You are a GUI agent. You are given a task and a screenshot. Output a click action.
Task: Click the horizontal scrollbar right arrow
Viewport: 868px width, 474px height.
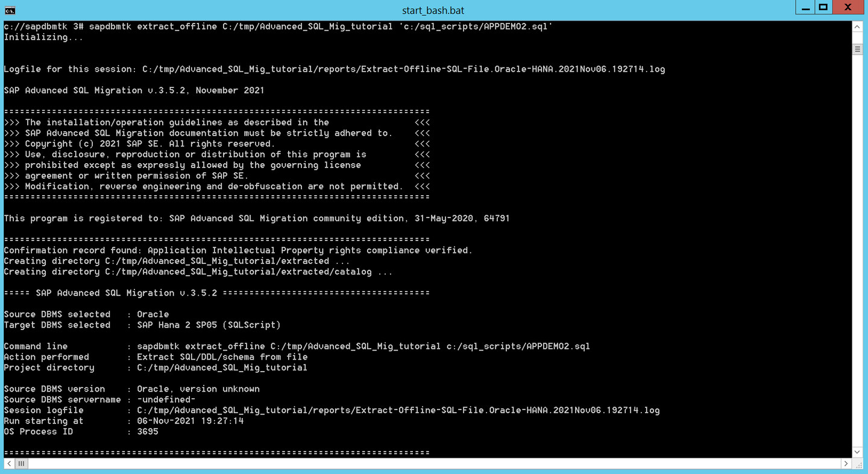[x=846, y=464]
